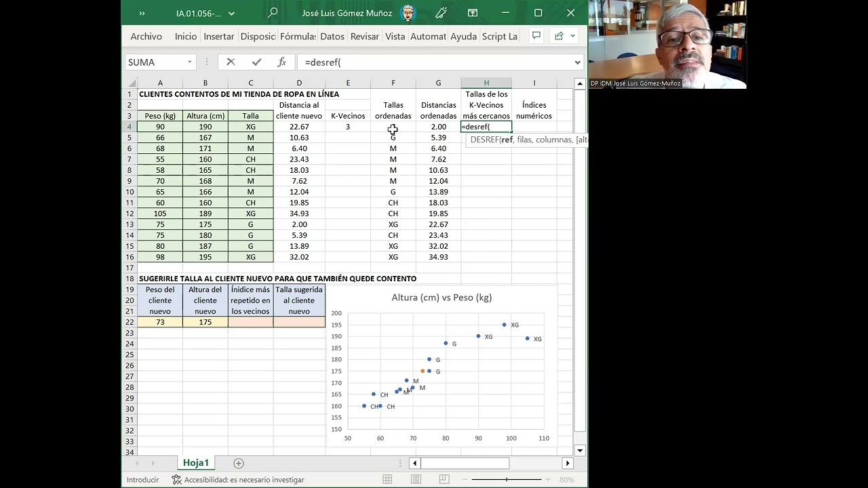Select the title cell CLIENTES CONTENTOS DE MI TIENDA
868x488 pixels.
click(239, 94)
